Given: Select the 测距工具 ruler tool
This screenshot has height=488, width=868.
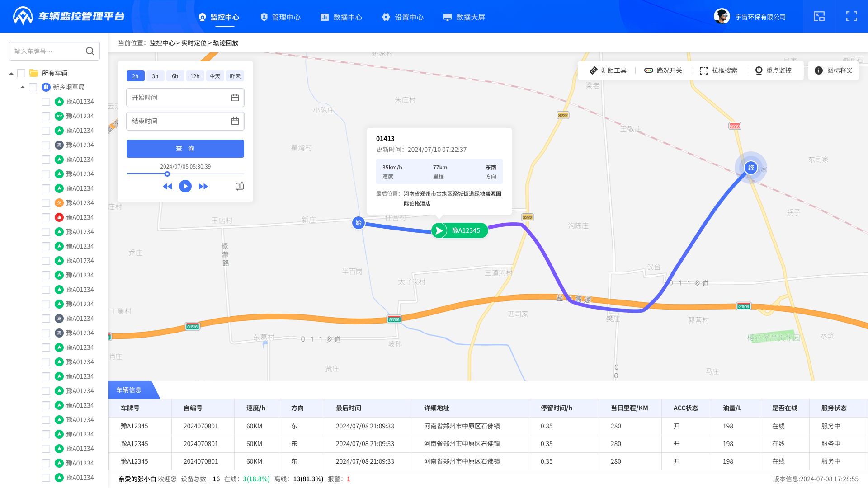Looking at the screenshot, I should coord(608,70).
